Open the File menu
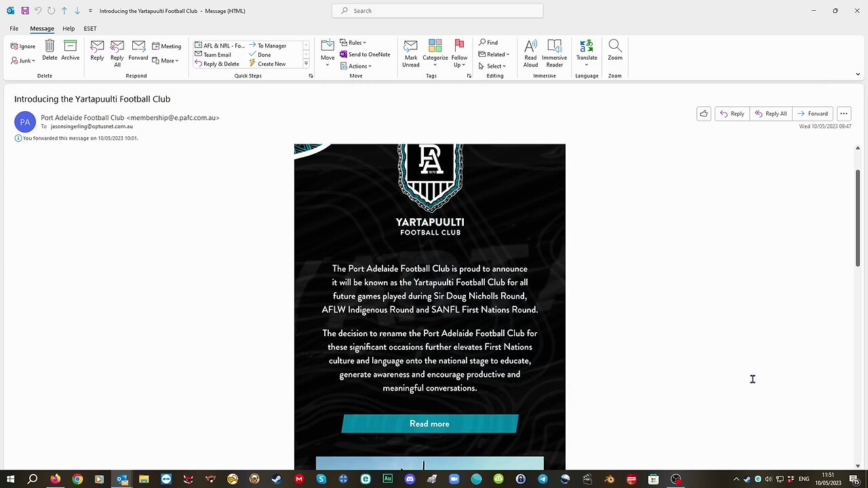The image size is (868, 488). 14,28
